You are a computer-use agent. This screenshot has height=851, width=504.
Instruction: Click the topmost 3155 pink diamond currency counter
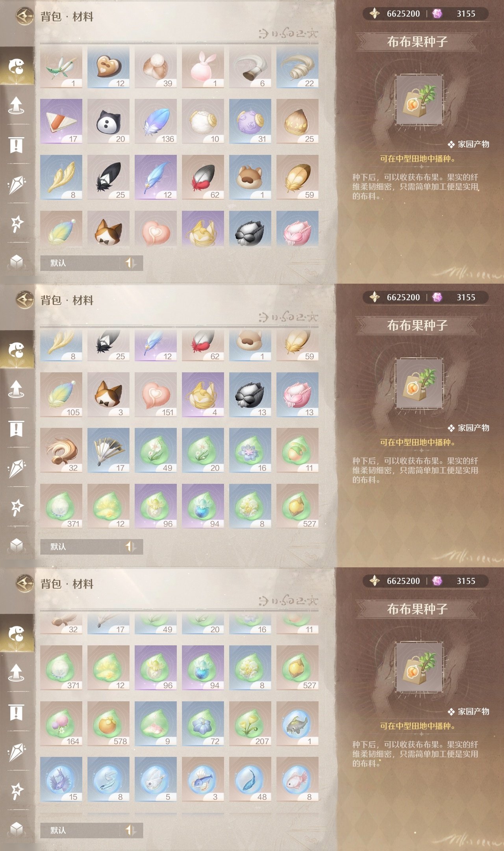click(459, 14)
